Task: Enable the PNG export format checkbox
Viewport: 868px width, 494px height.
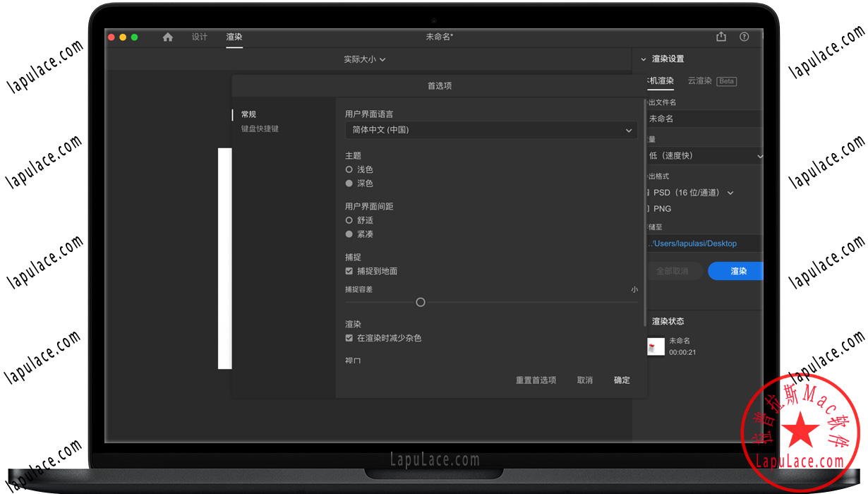Action: 649,208
